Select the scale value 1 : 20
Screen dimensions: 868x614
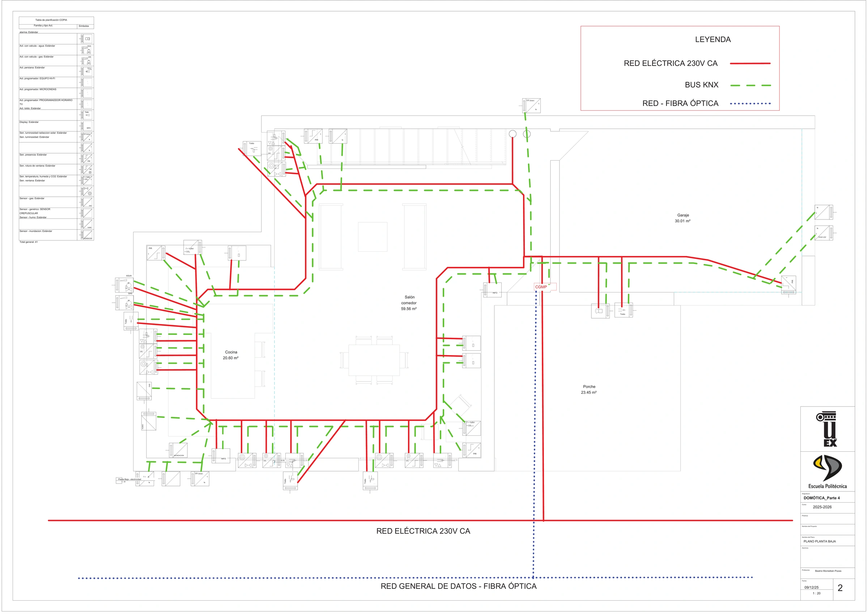pyautogui.click(x=817, y=593)
